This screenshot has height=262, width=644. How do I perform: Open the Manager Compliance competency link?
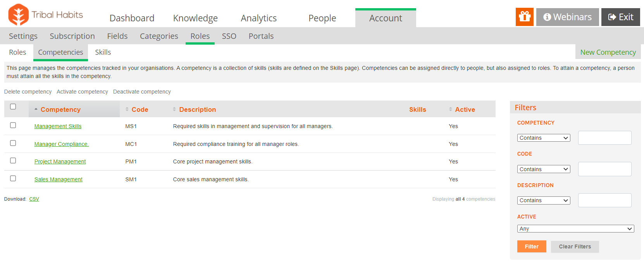[62, 144]
